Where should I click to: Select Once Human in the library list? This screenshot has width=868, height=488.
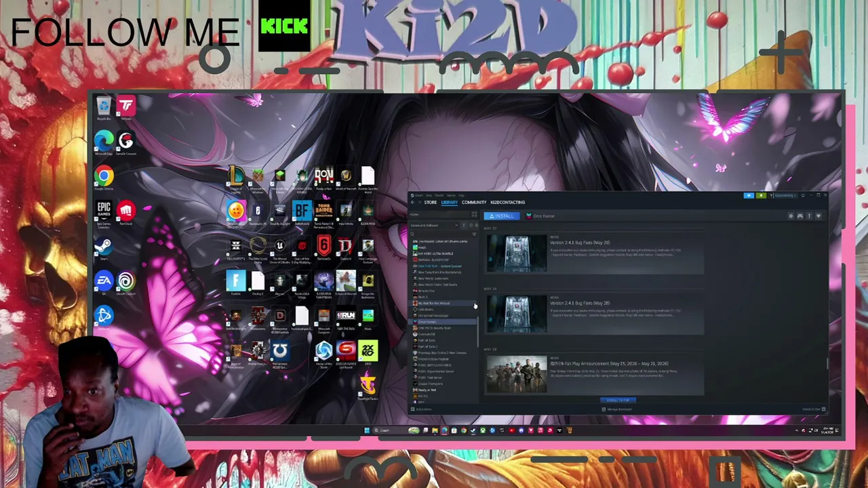tap(441, 321)
